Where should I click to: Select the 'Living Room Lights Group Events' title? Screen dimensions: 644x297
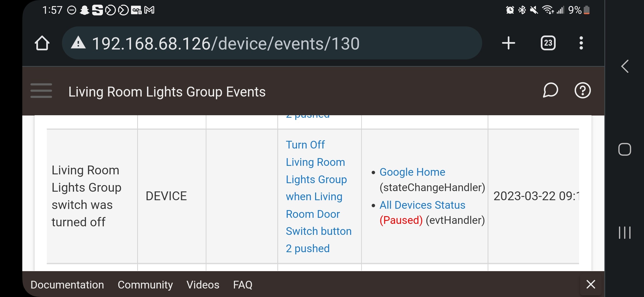coord(167,92)
